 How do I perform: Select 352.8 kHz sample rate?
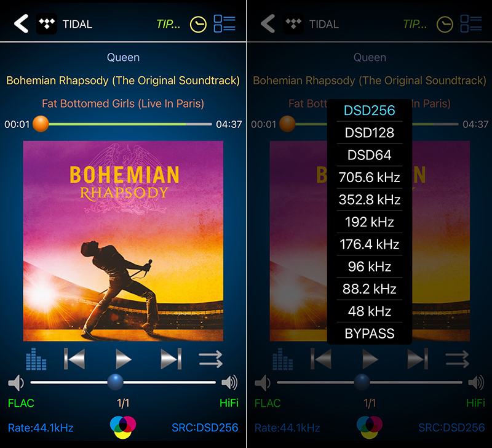370,199
